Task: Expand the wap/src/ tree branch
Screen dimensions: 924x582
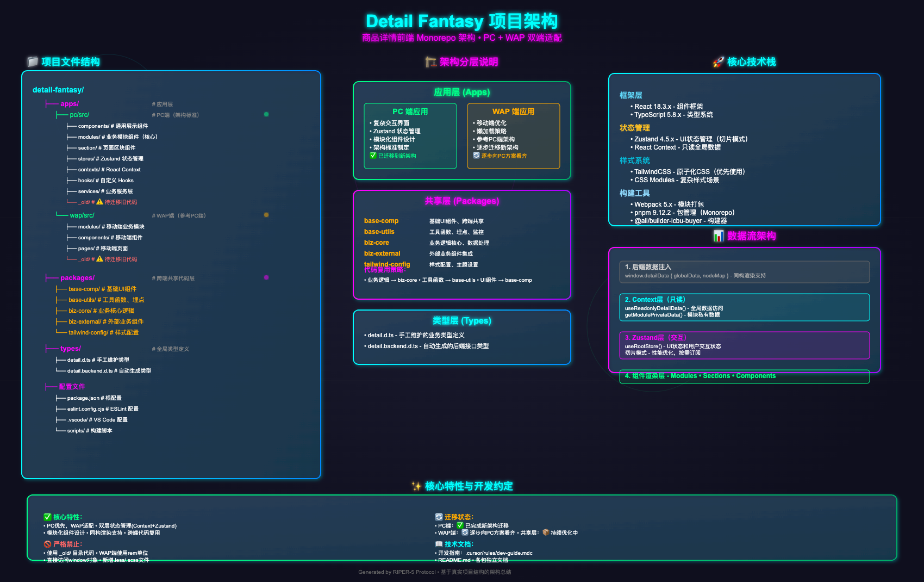Action: (x=82, y=215)
